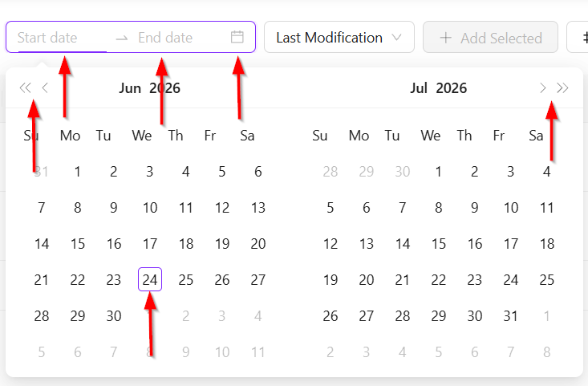Image resolution: width=588 pixels, height=386 pixels.
Task: Choose June 1 in the left calendar
Action: [78, 172]
